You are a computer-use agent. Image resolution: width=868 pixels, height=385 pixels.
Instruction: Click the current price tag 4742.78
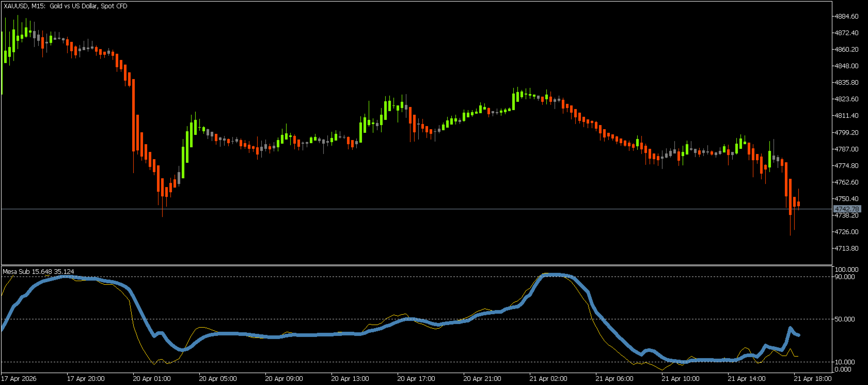(847, 209)
